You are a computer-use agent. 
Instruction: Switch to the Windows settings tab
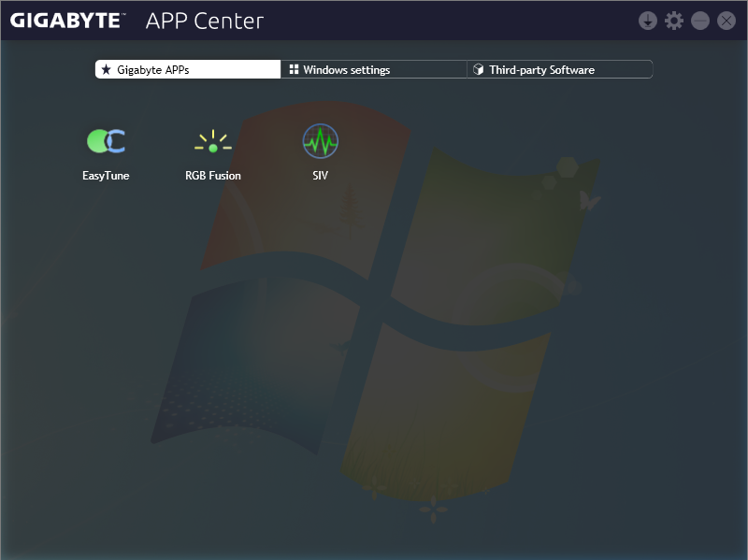pyautogui.click(x=373, y=69)
